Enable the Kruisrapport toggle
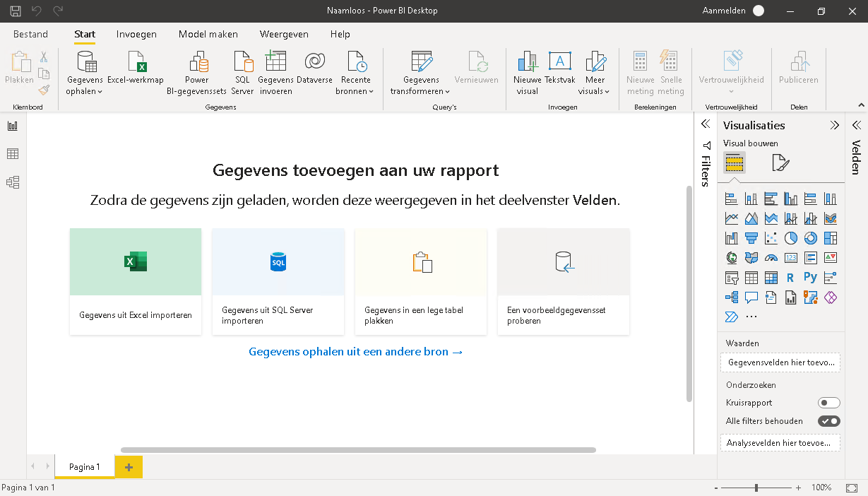 pos(829,402)
